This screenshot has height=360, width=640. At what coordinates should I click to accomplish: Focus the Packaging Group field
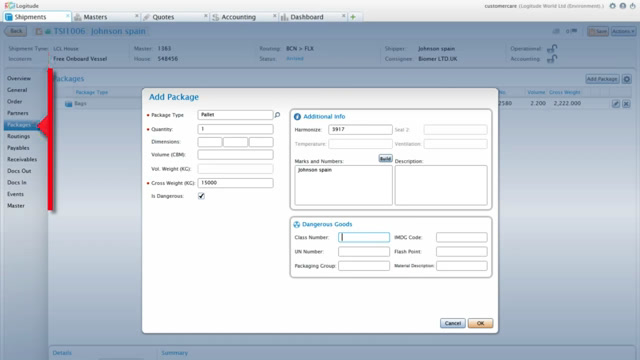click(364, 266)
